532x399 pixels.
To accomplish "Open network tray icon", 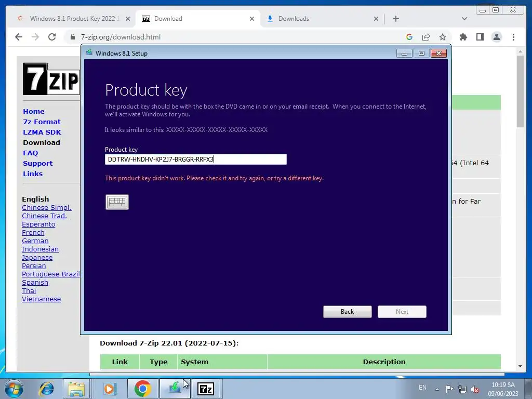I will point(462,389).
